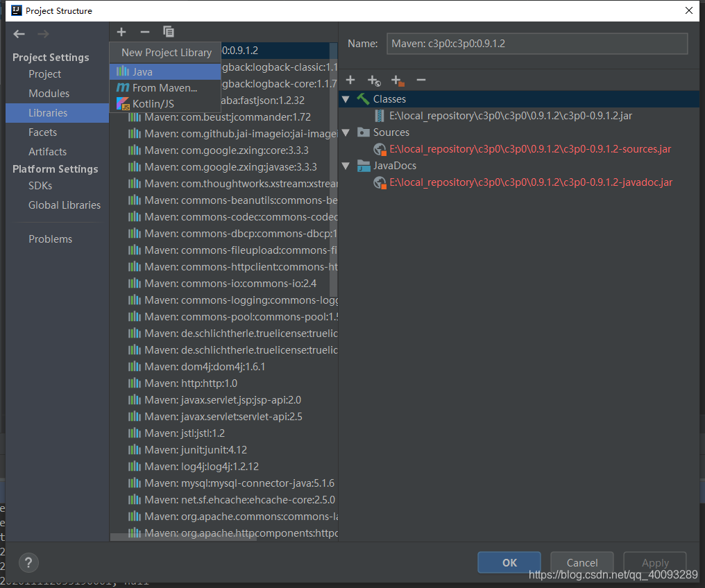Select Maven: com.thoughtworks.xstream library row
Viewport: 705px width, 588px height.
(x=224, y=184)
